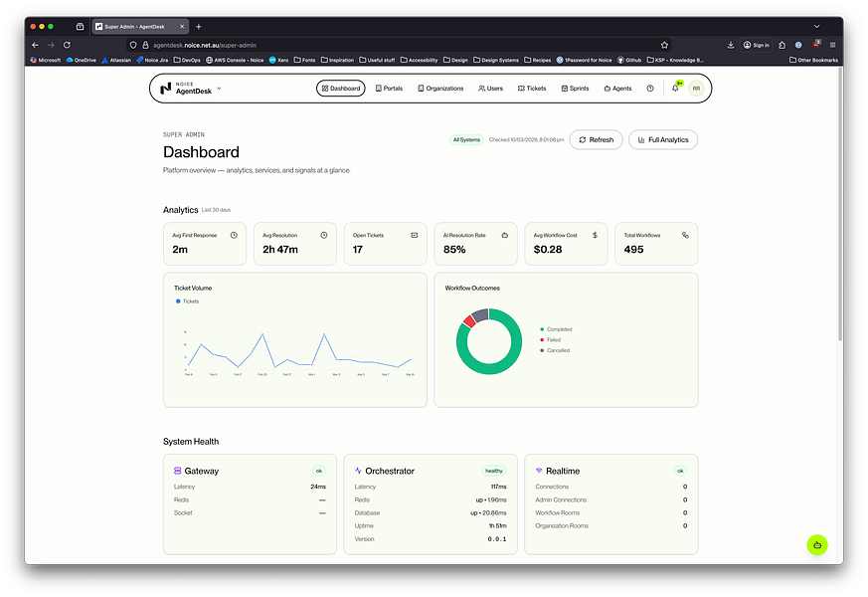868x597 pixels.
Task: Click the red Failed donut segment
Action: (x=469, y=321)
